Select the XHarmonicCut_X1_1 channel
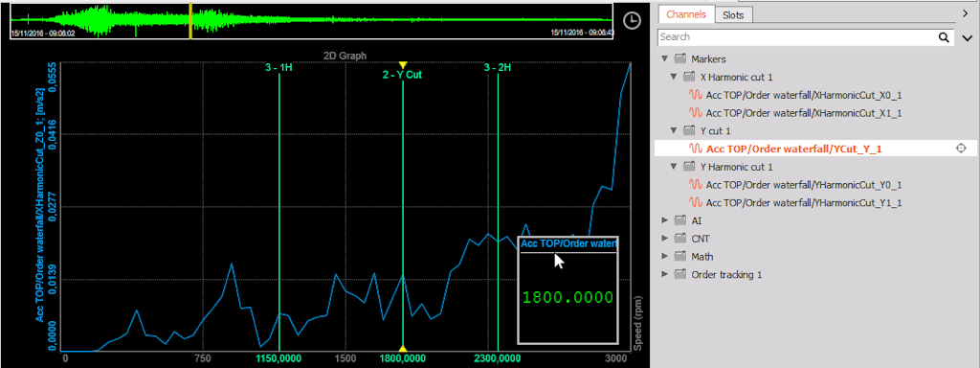Viewport: 980px width, 368px height. pos(804,113)
